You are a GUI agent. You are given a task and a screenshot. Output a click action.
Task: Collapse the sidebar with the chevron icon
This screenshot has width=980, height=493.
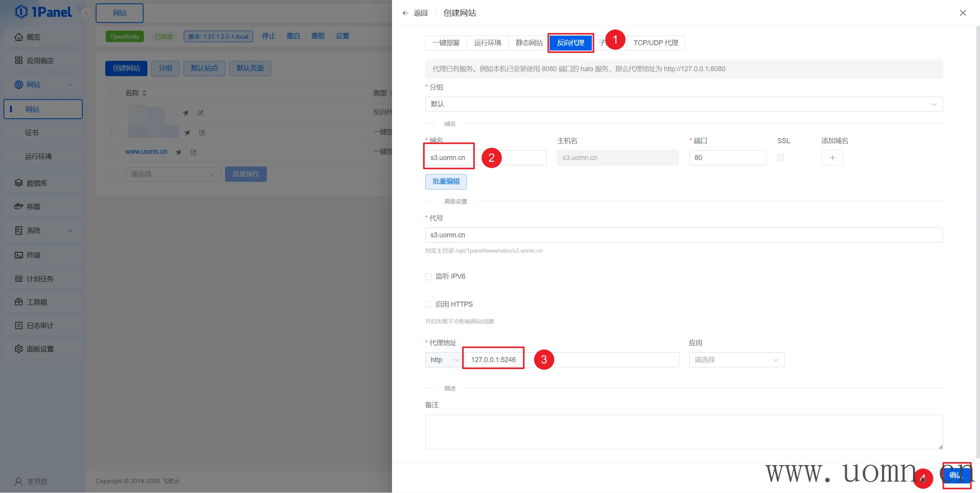[86, 13]
